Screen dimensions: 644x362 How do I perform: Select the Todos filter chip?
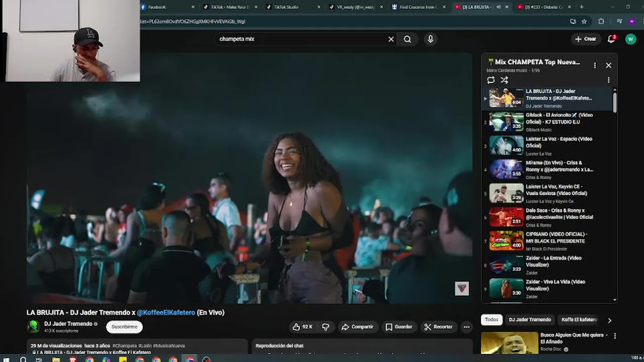click(x=492, y=320)
